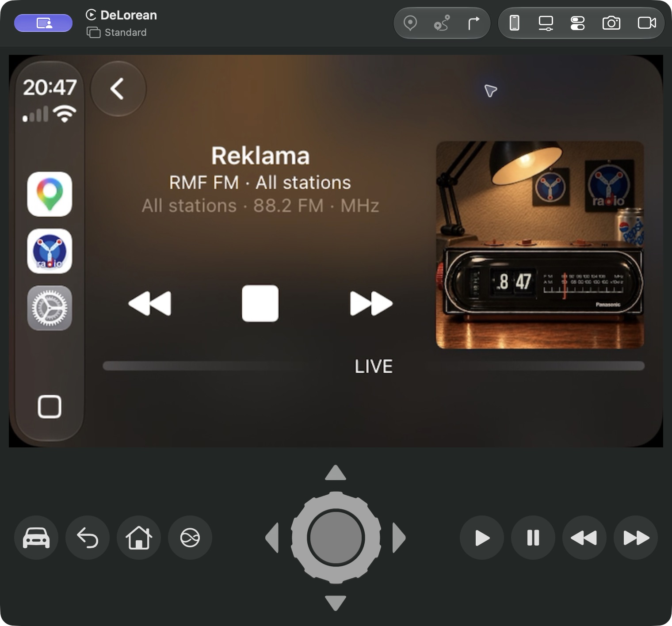Image resolution: width=672 pixels, height=626 pixels.
Task: Click the Standard display label
Action: [126, 32]
